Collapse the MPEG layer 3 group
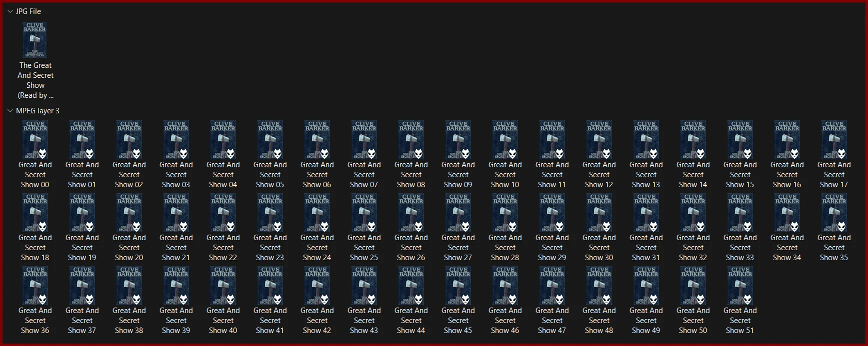The image size is (868, 346). [x=10, y=110]
